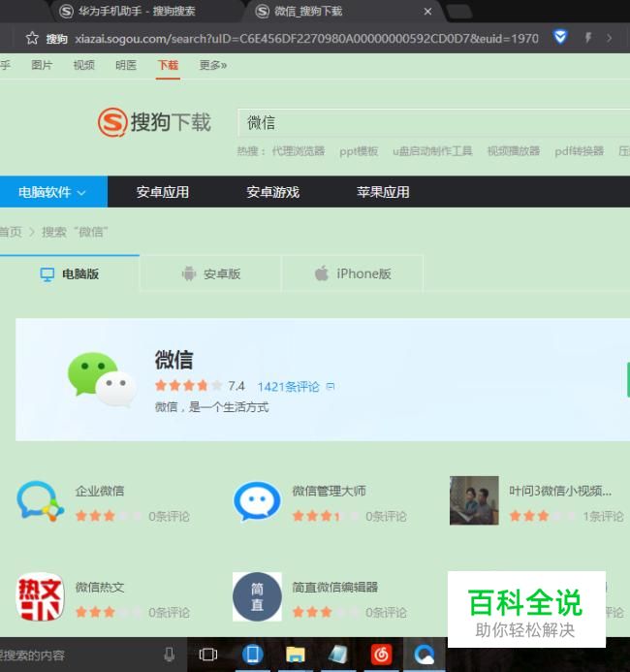
Task: Click the address bar URL field
Action: [306, 39]
